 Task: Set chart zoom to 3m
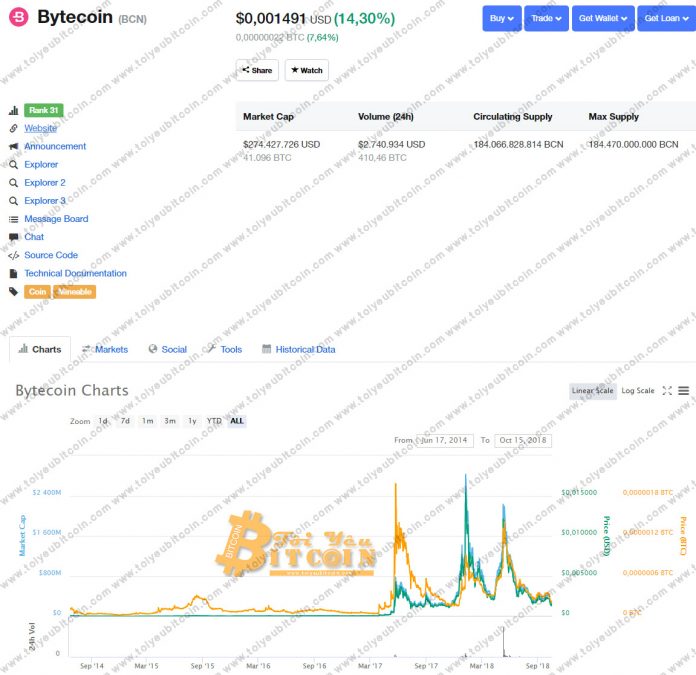pyautogui.click(x=170, y=421)
